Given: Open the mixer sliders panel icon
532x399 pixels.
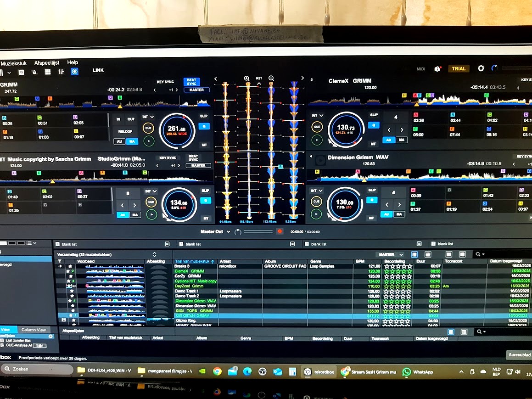Looking at the screenshot, I should tap(61, 72).
